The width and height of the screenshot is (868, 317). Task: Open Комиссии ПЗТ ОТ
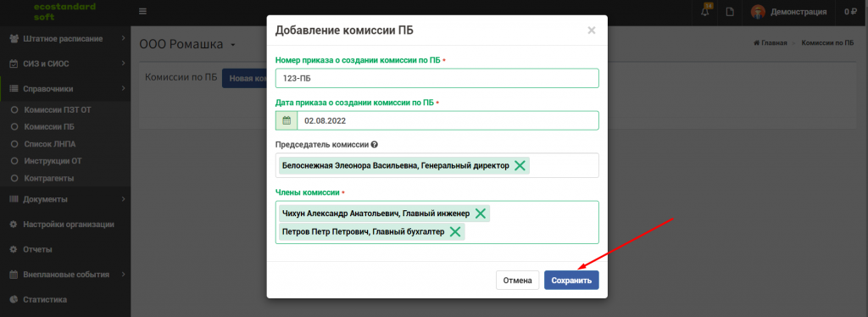(x=58, y=109)
